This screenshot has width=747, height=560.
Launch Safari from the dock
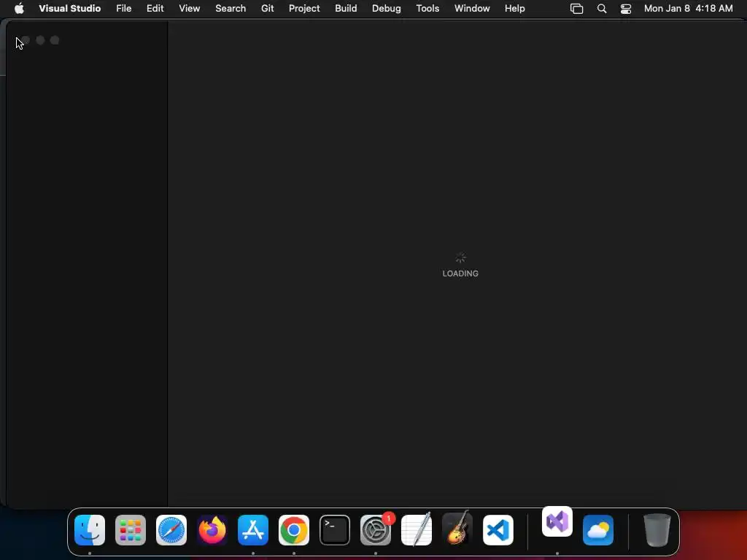(x=171, y=530)
